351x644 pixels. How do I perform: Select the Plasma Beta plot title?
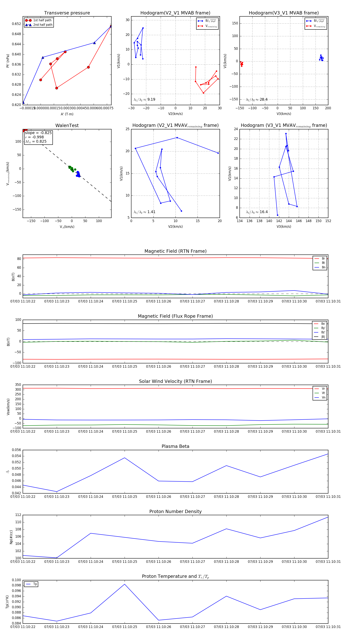coord(175,446)
